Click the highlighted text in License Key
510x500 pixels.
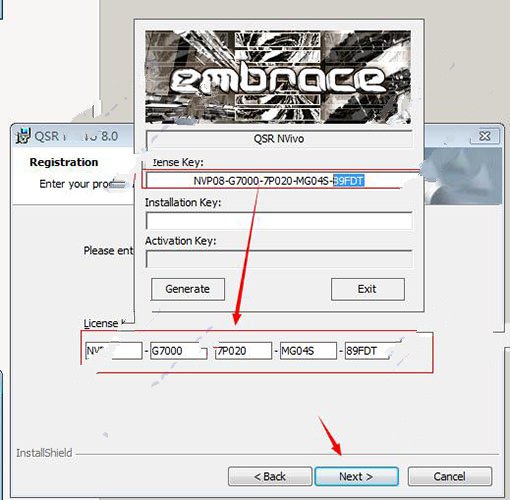click(349, 181)
